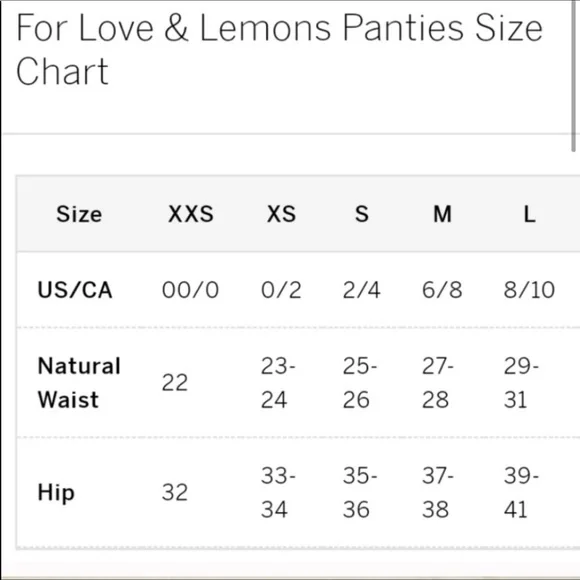Click the 25-26 natural waist cell

360,383
